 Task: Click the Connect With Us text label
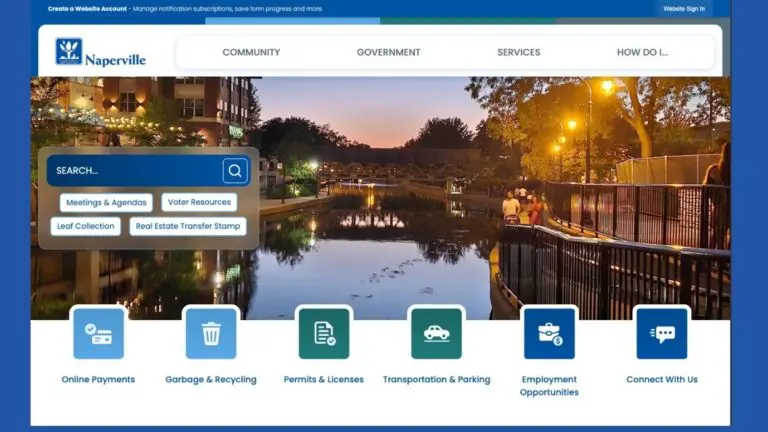[662, 379]
